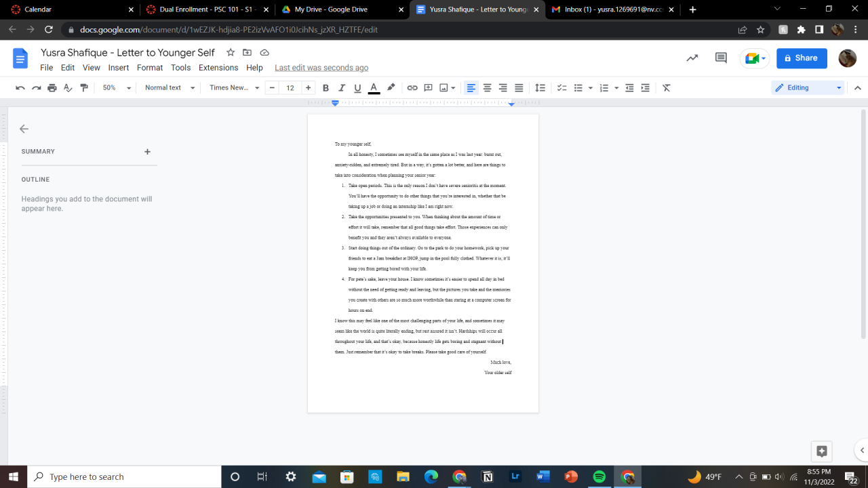Clear formatting from selected text
The width and height of the screenshot is (868, 488).
(x=667, y=87)
